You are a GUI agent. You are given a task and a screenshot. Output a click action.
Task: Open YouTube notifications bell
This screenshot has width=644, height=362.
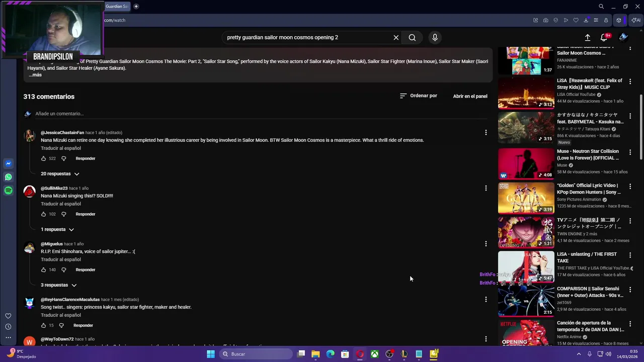(604, 37)
